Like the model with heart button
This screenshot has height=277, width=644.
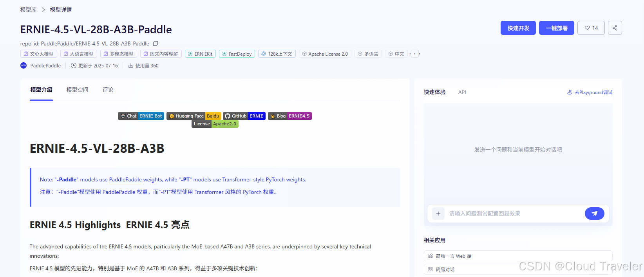pos(591,28)
